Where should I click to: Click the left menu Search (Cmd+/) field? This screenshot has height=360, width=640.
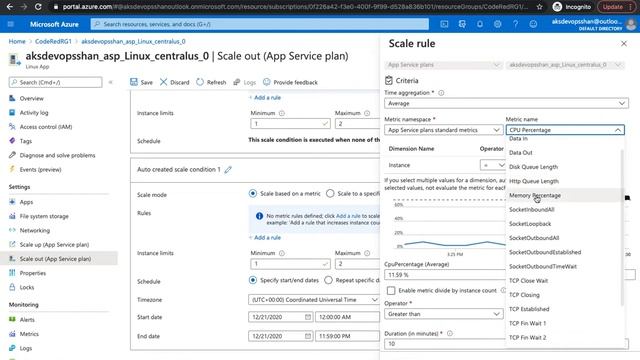tap(56, 82)
